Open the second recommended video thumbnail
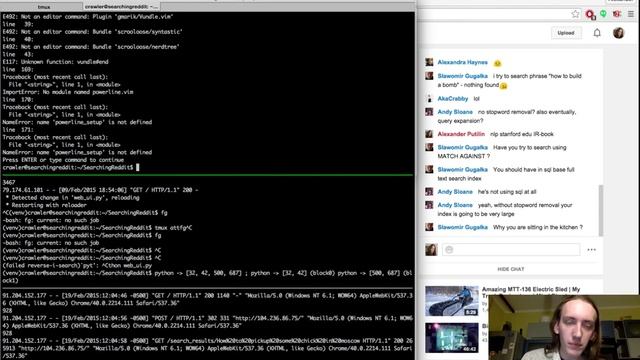The image size is (640, 360). pyautogui.click(x=452, y=338)
